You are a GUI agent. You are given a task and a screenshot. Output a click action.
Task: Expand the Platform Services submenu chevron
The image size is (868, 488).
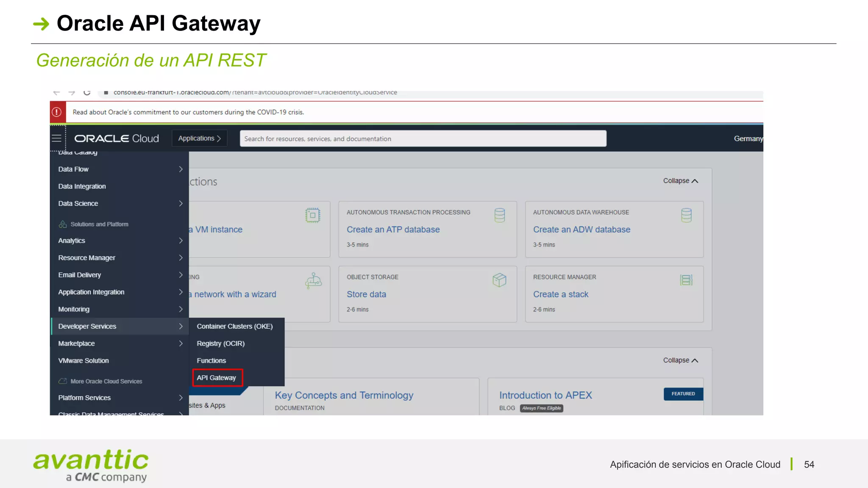pyautogui.click(x=181, y=398)
